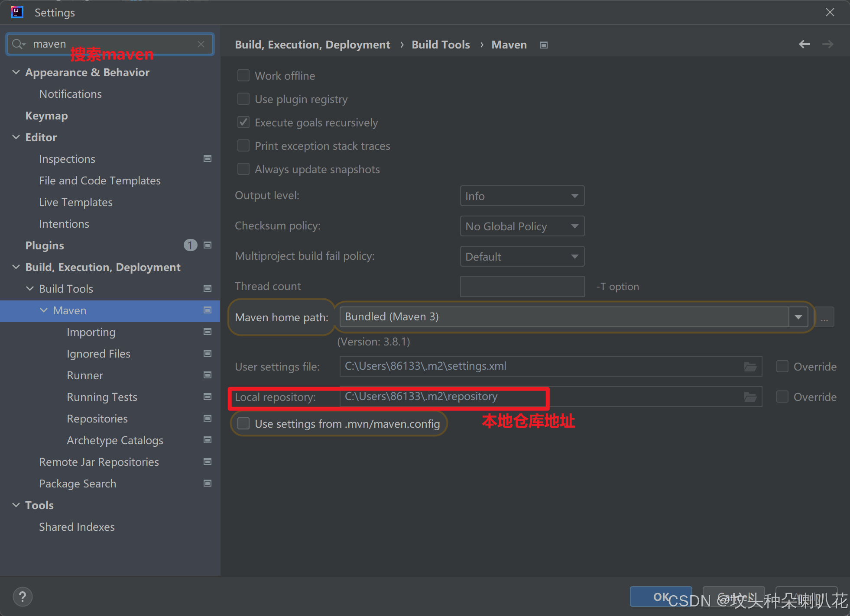Collapse the Editor section

coord(16,137)
